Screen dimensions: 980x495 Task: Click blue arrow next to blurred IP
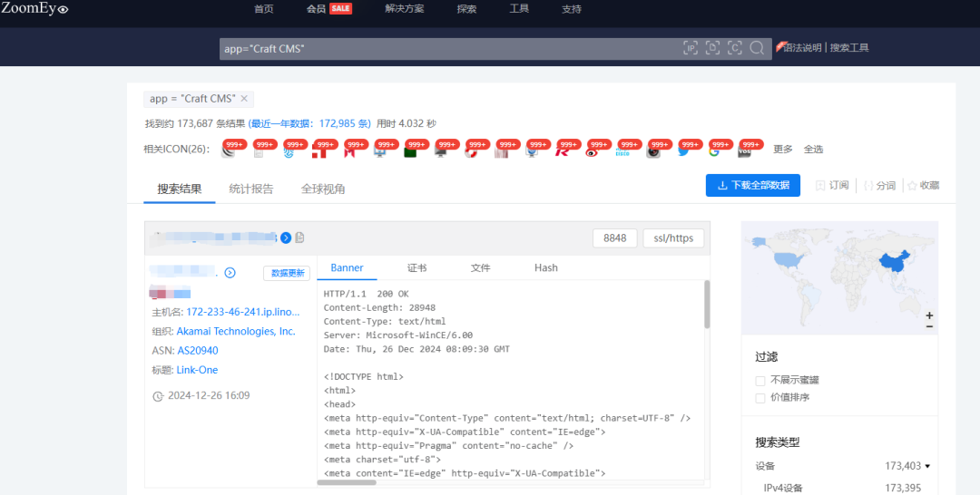(x=286, y=238)
